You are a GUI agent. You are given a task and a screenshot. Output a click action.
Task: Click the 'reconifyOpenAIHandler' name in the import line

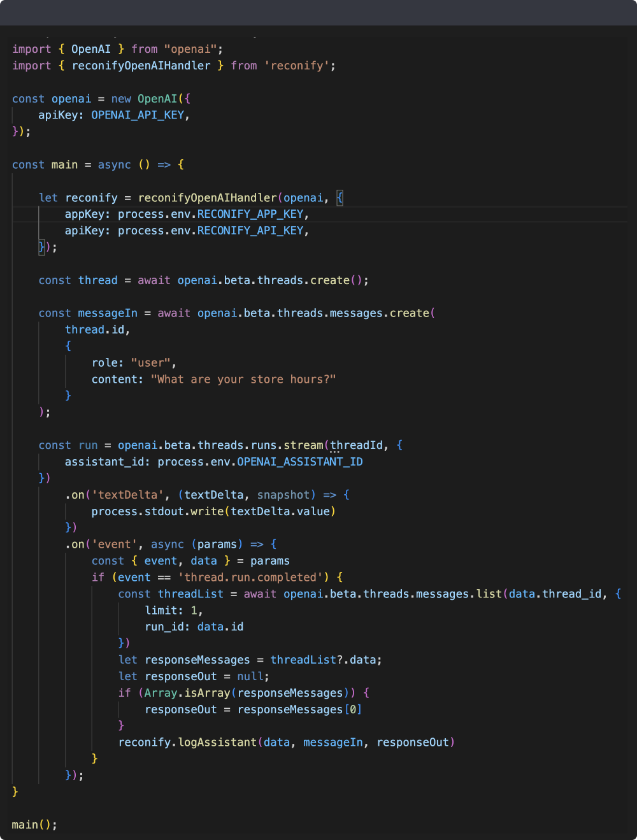141,66
